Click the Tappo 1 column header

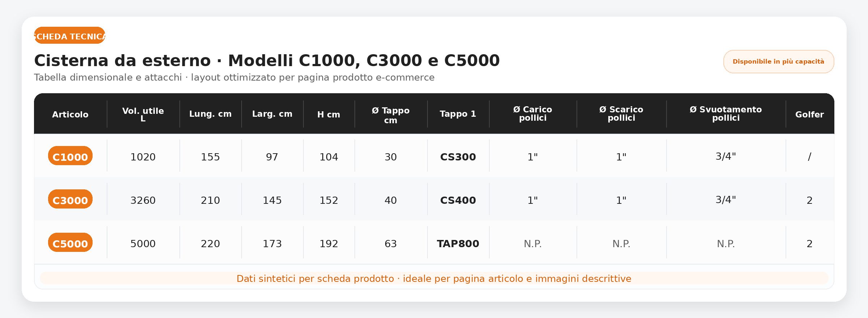(458, 114)
